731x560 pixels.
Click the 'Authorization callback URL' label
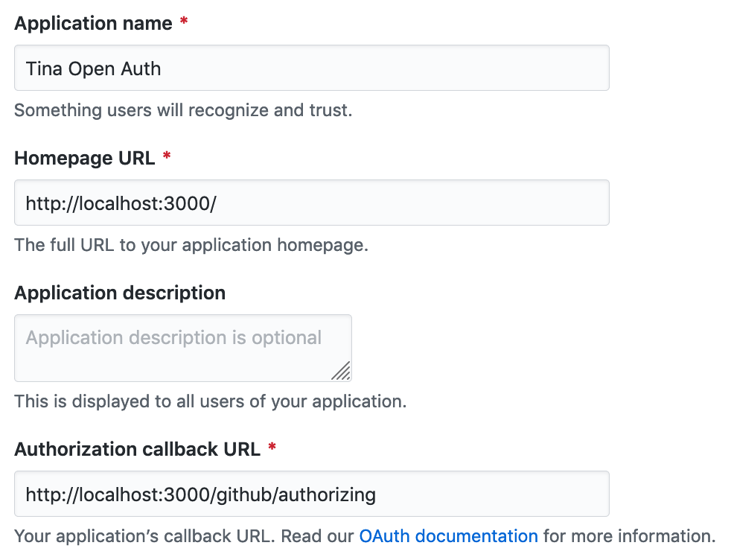click(138, 449)
